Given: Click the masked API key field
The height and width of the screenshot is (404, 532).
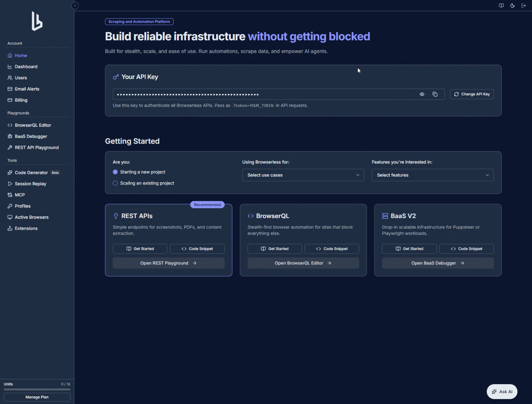Looking at the screenshot, I should coord(279,94).
